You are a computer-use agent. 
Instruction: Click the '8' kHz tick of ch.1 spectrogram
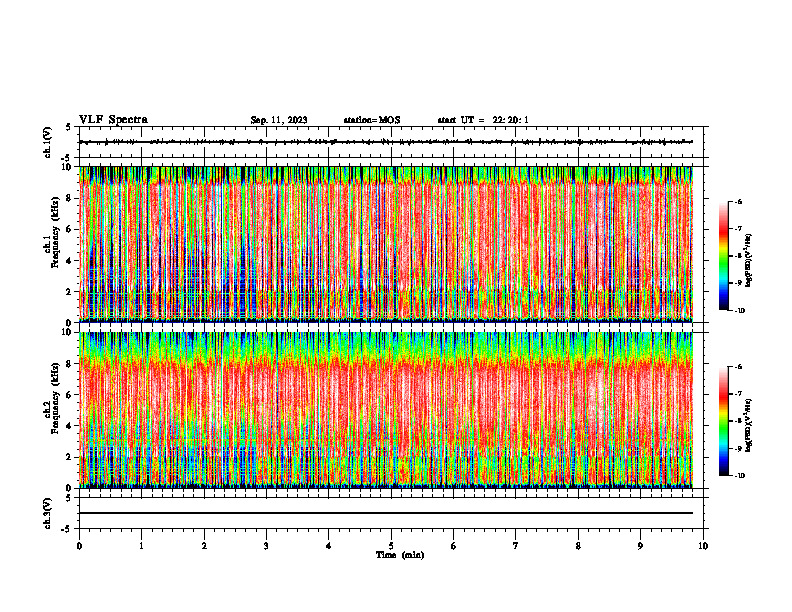(70, 198)
